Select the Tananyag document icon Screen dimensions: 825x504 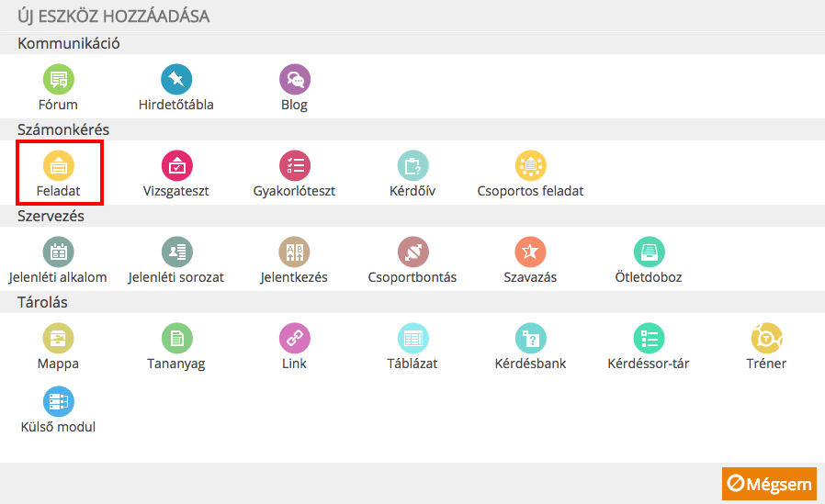click(176, 338)
